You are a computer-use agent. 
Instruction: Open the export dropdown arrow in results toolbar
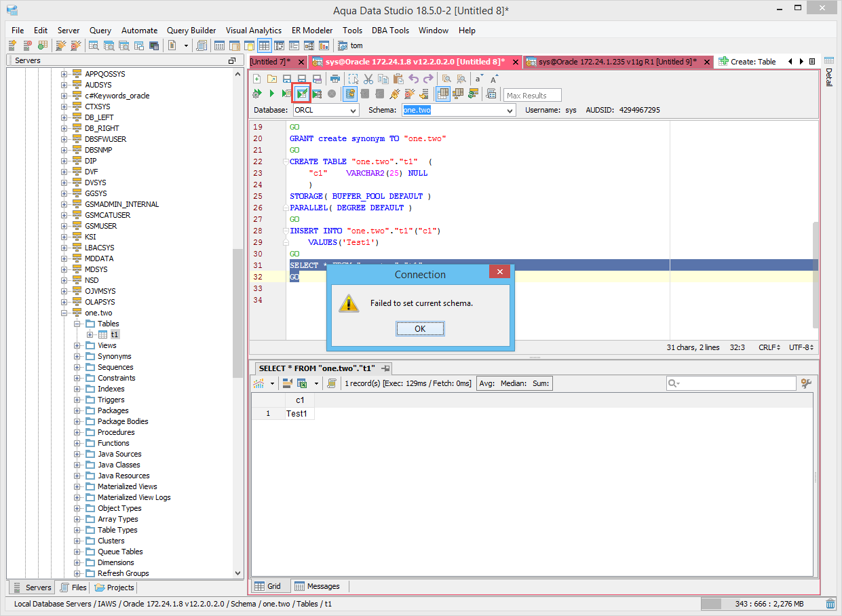[x=316, y=383]
